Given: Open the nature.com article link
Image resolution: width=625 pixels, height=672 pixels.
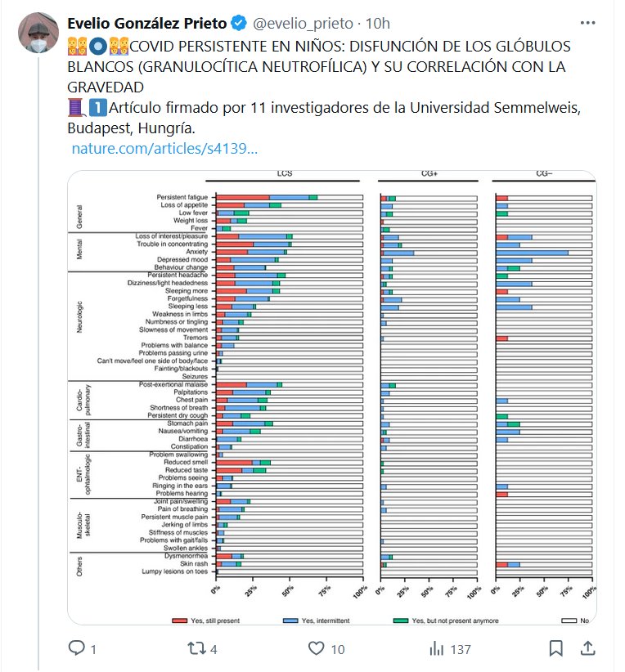Looking at the screenshot, I should point(164,149).
